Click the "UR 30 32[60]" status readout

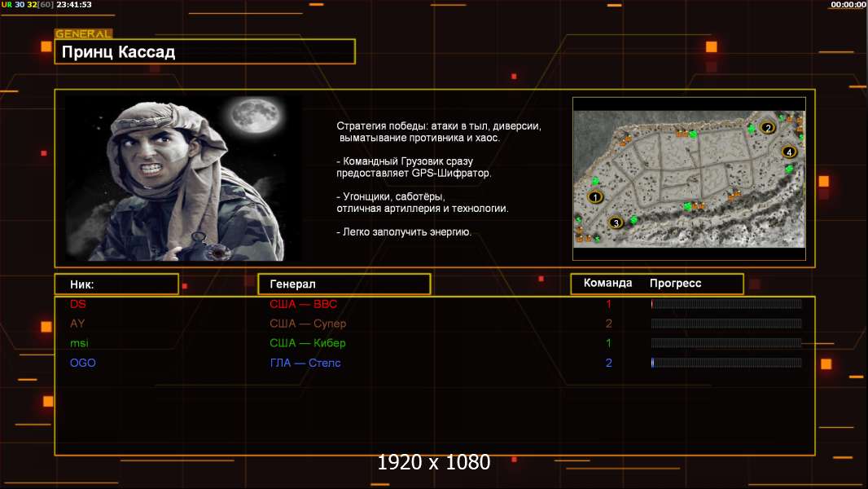(x=28, y=4)
